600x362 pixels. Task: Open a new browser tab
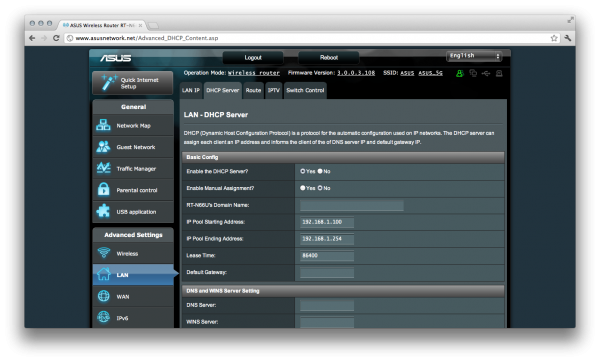point(153,26)
